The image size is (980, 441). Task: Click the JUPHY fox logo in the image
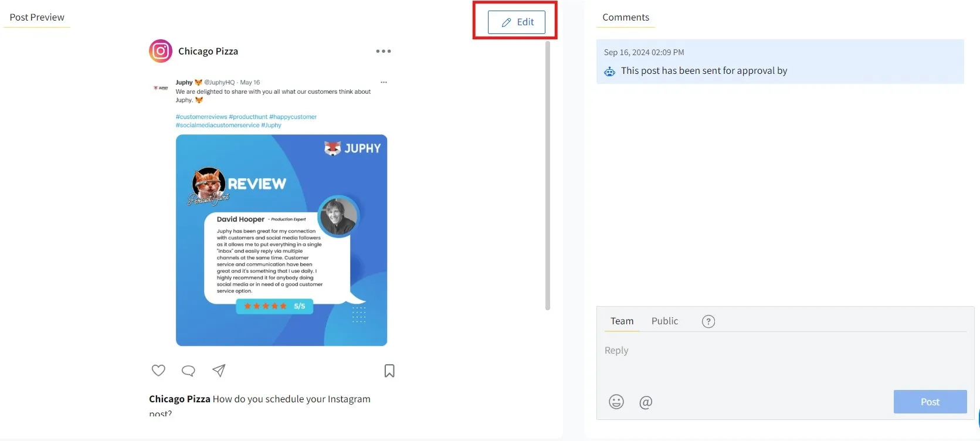tap(352, 148)
